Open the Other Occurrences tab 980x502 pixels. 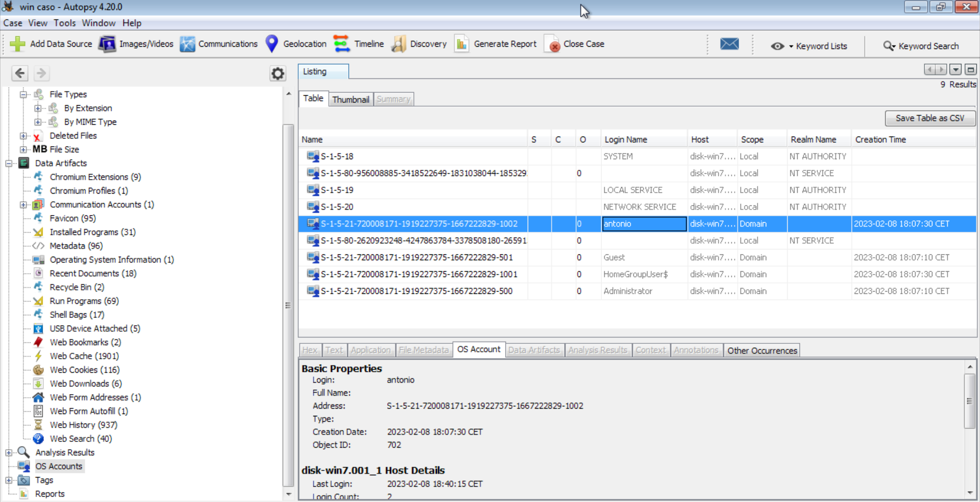click(x=762, y=351)
